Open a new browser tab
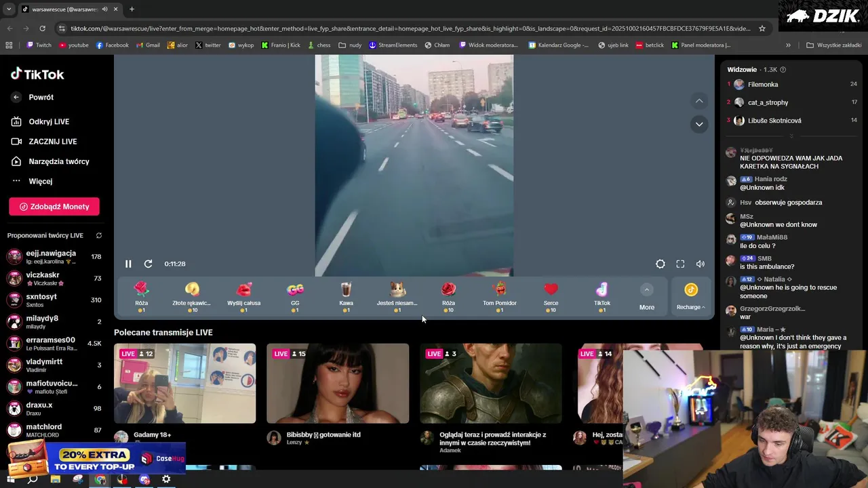 132,9
